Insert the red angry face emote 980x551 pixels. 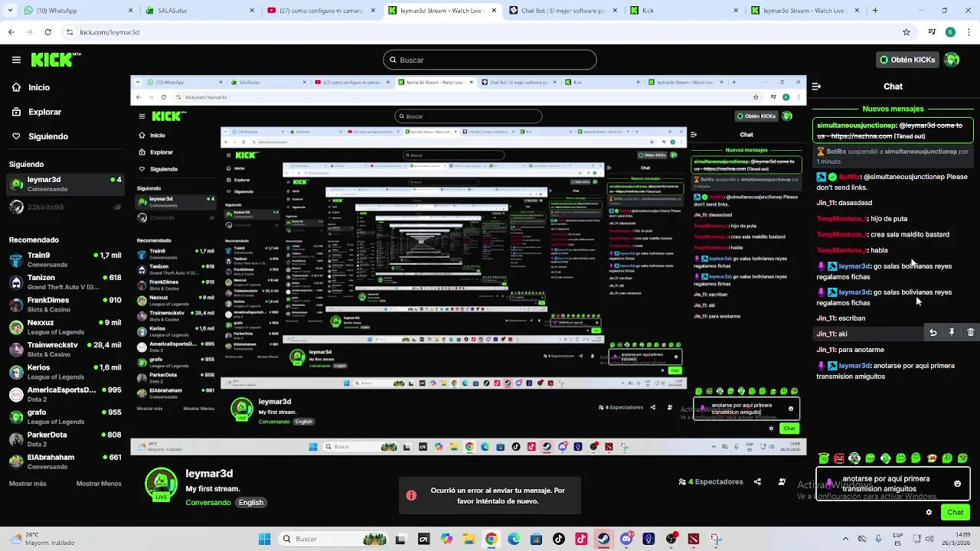click(839, 458)
